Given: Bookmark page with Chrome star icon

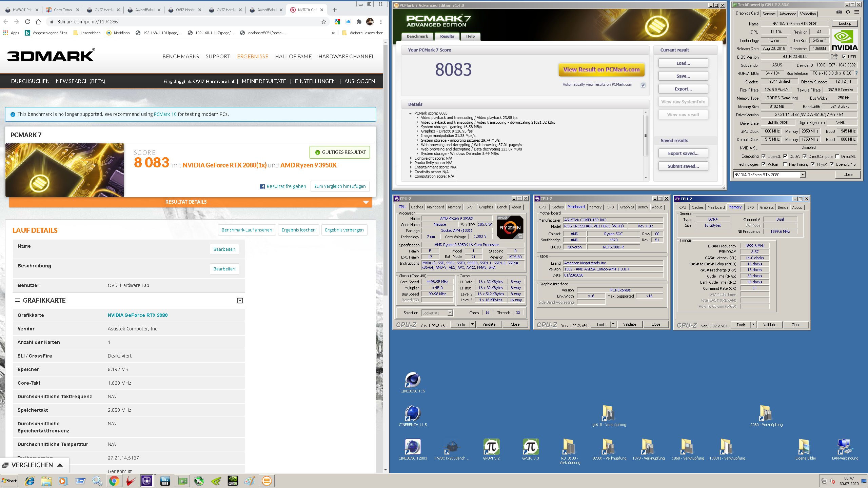Looking at the screenshot, I should click(x=324, y=22).
